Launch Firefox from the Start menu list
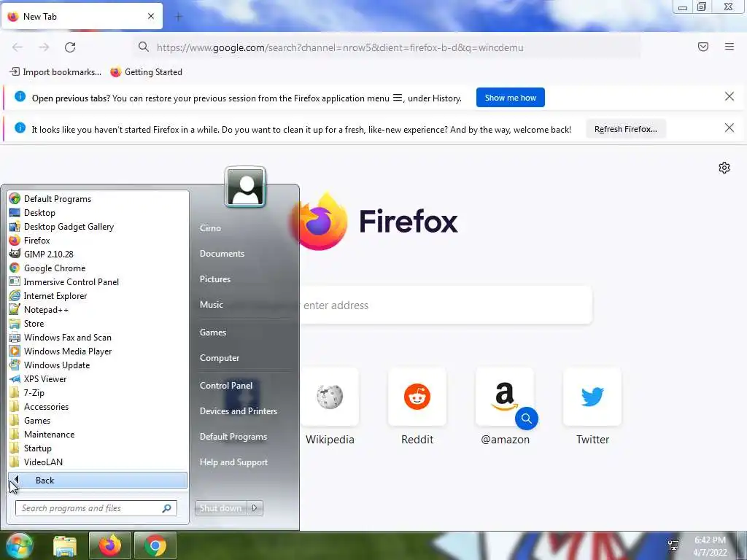 coord(98,240)
